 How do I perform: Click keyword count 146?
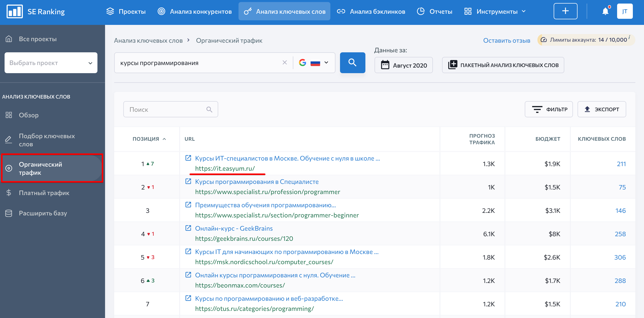(x=620, y=211)
